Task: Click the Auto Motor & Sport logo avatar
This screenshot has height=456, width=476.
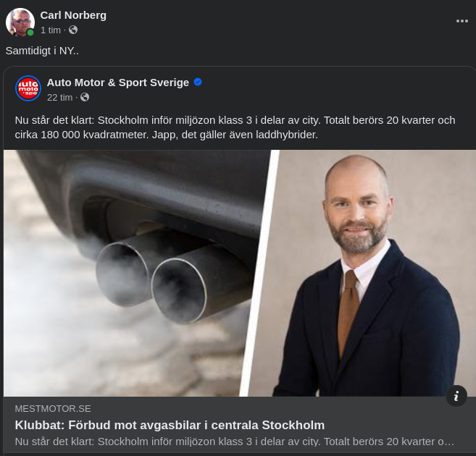Action: 28,88
